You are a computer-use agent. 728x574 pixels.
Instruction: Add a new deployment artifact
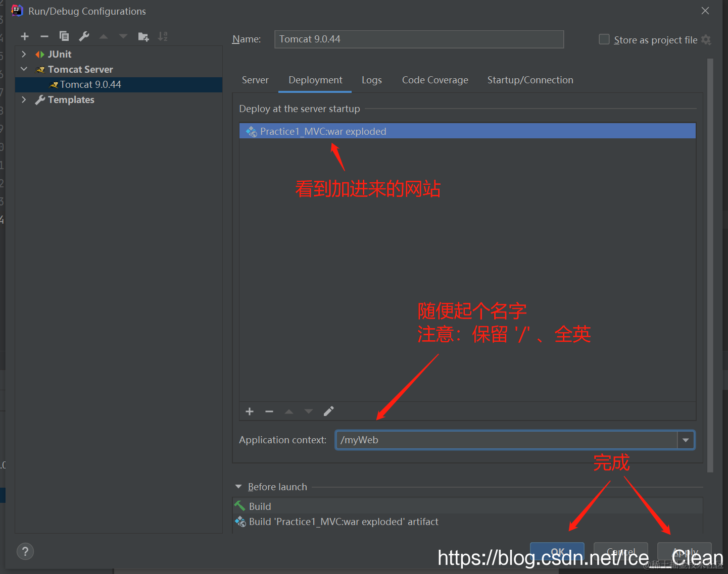click(249, 411)
